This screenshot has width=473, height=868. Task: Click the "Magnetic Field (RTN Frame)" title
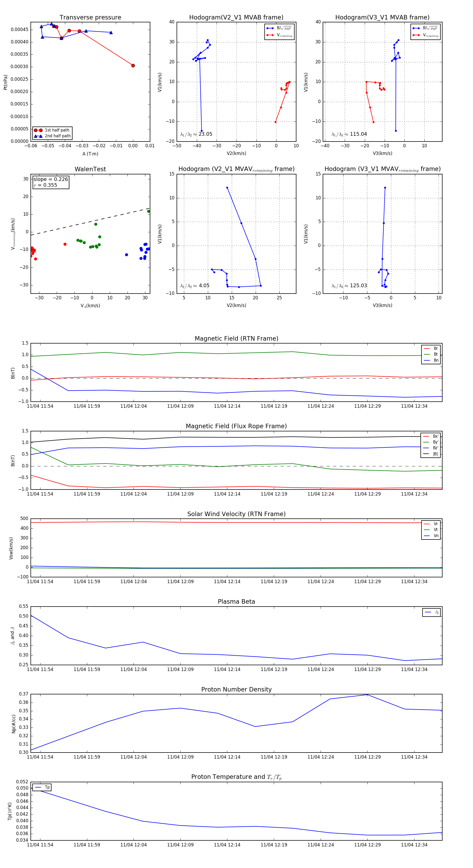pyautogui.click(x=236, y=338)
